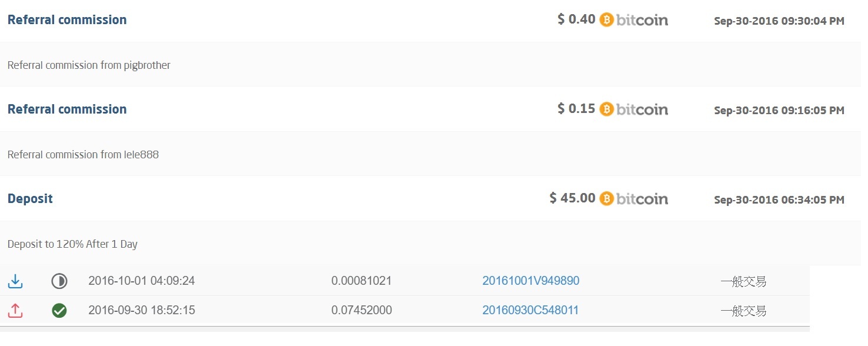Click the blue download arrow icon
Screen dimensions: 868x346
[15, 281]
